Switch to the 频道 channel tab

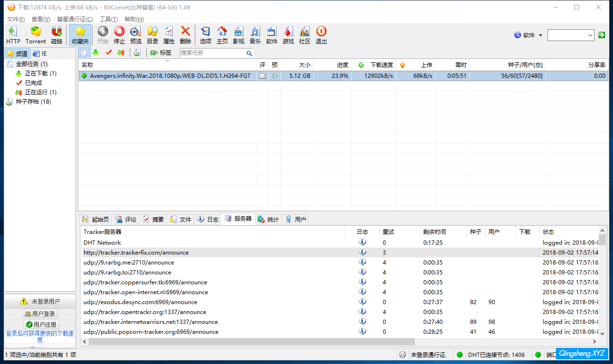point(18,54)
